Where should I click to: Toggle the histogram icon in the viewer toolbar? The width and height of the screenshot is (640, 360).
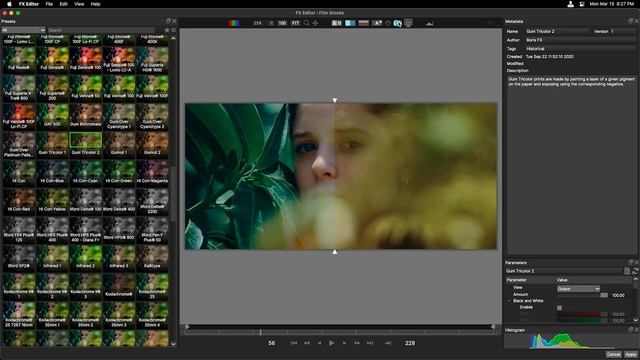[429, 24]
